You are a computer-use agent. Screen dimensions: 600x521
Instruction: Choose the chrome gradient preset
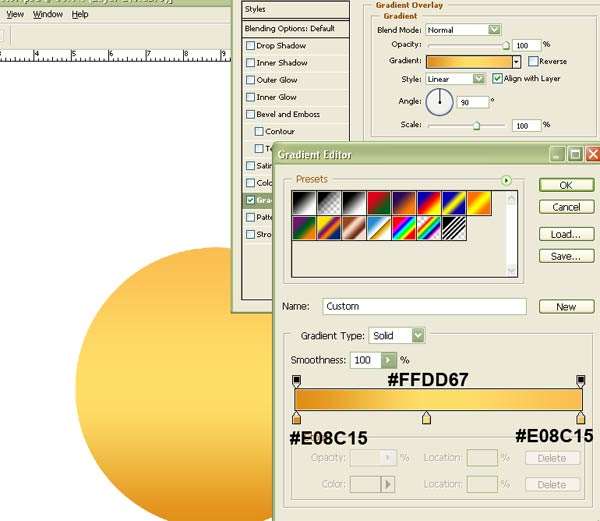coord(378,229)
